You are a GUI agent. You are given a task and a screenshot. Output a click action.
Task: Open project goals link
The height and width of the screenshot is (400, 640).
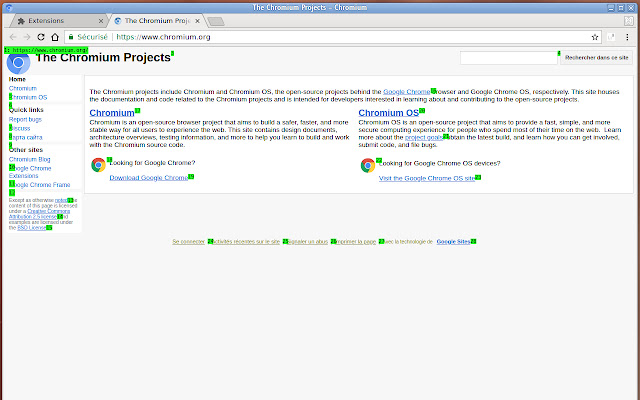tap(424, 138)
